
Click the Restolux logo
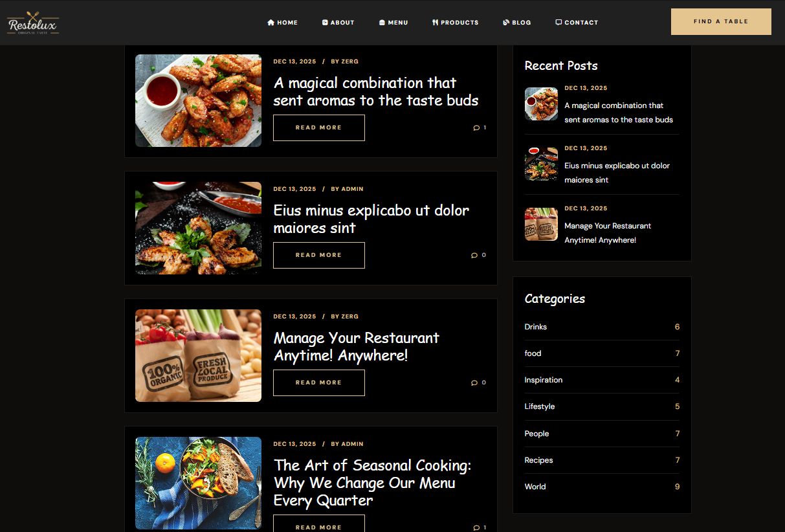(x=33, y=23)
